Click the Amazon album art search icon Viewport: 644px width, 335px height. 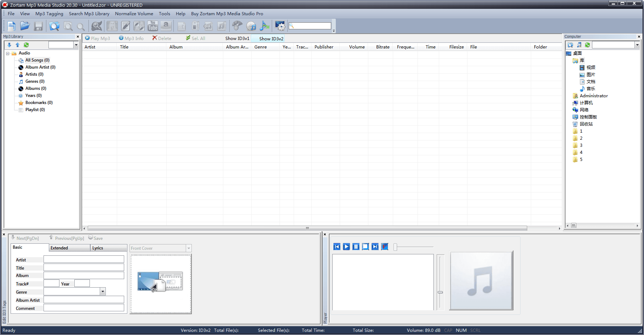(166, 26)
